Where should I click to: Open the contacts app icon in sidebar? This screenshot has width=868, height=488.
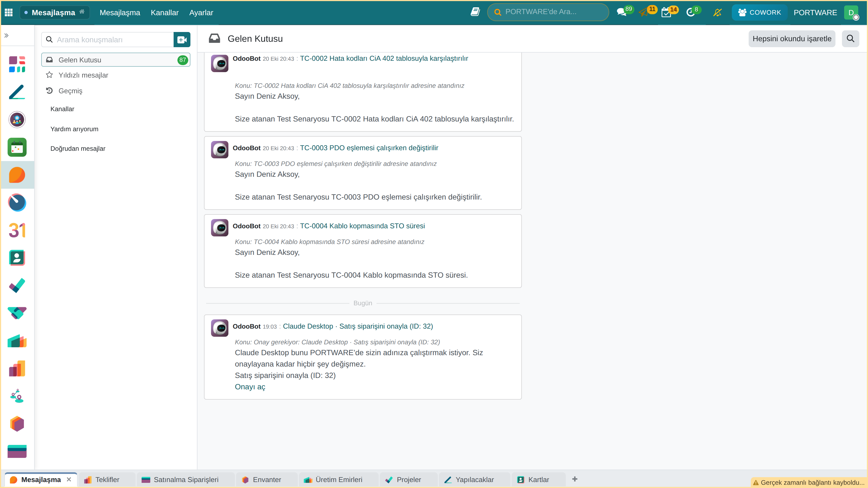pyautogui.click(x=17, y=258)
